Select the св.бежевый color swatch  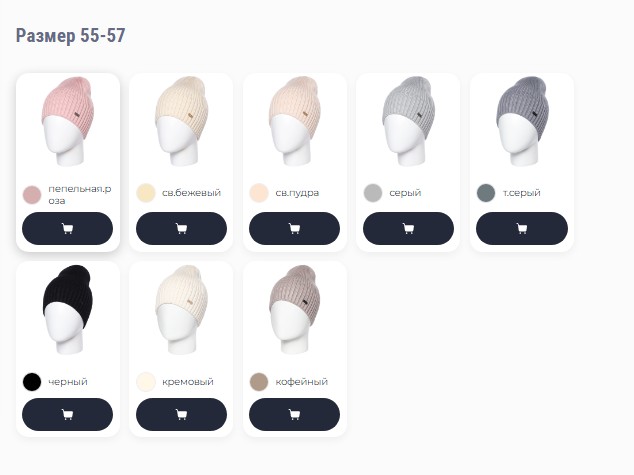pos(146,193)
